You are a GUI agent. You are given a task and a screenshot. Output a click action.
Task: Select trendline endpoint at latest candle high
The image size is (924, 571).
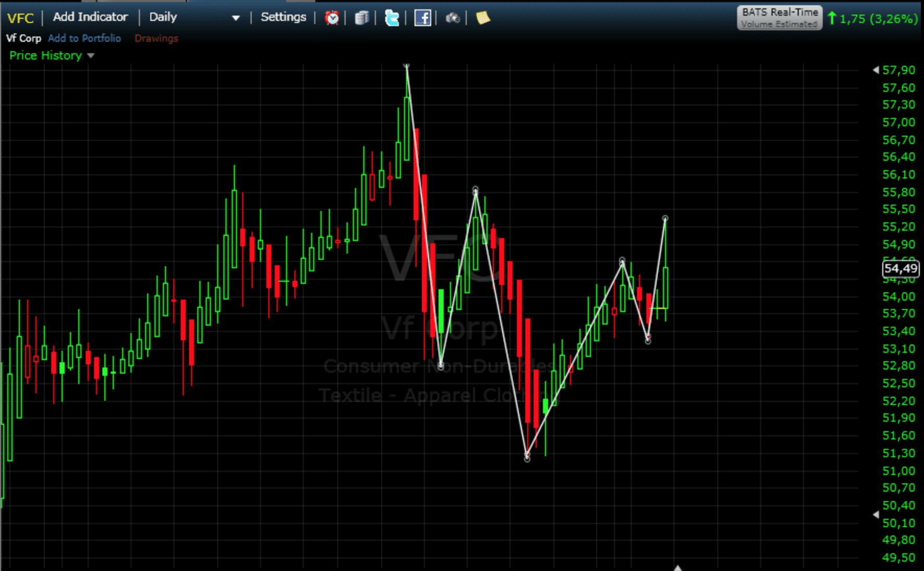(665, 218)
